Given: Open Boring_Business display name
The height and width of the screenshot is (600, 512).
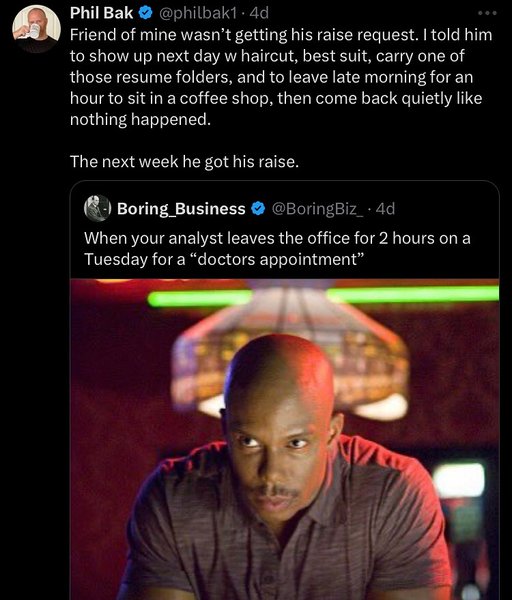Looking at the screenshot, I should (x=181, y=209).
